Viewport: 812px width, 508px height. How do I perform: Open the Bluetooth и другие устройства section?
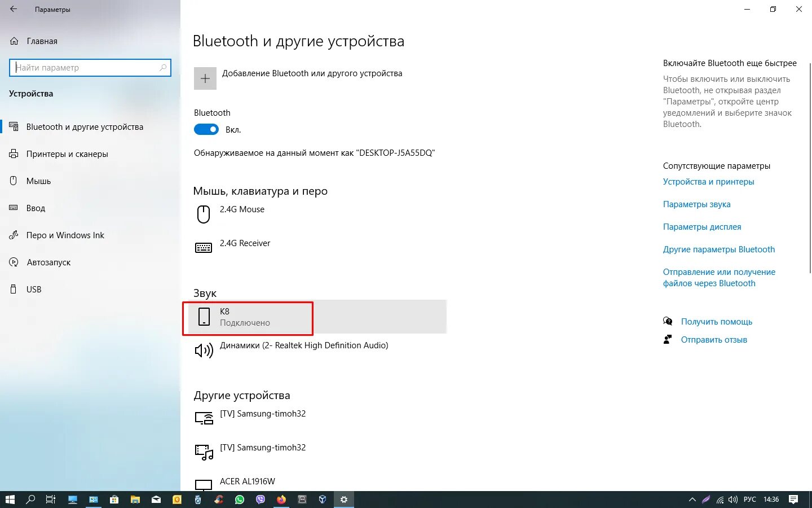pos(85,126)
